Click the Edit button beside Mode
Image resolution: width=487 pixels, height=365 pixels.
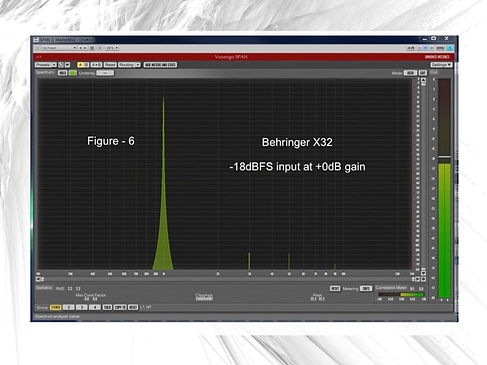click(423, 73)
